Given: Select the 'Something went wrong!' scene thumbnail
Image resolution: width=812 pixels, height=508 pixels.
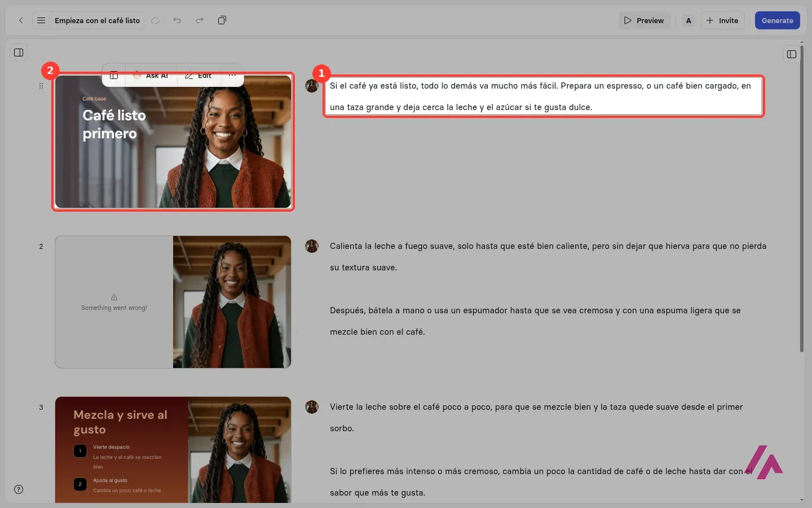Looking at the screenshot, I should click(173, 302).
